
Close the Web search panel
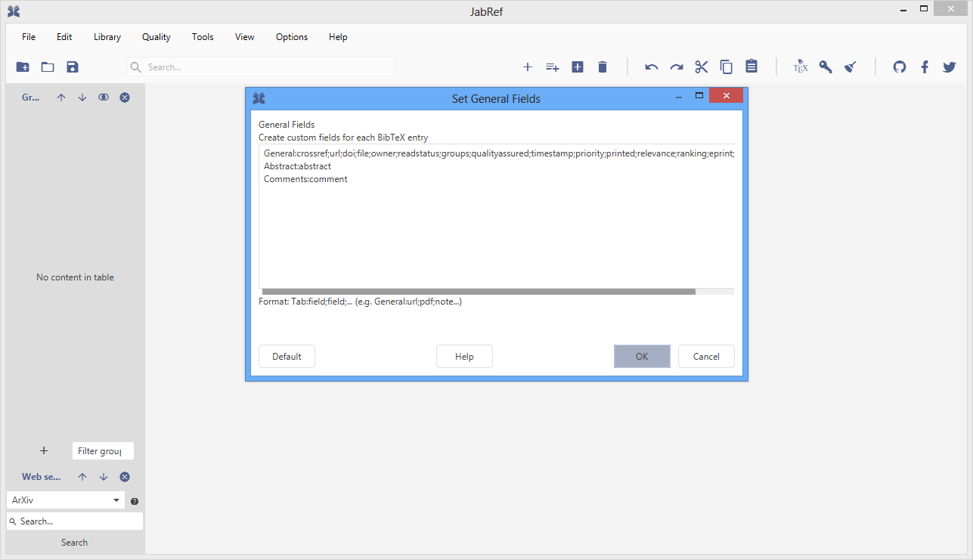point(125,477)
